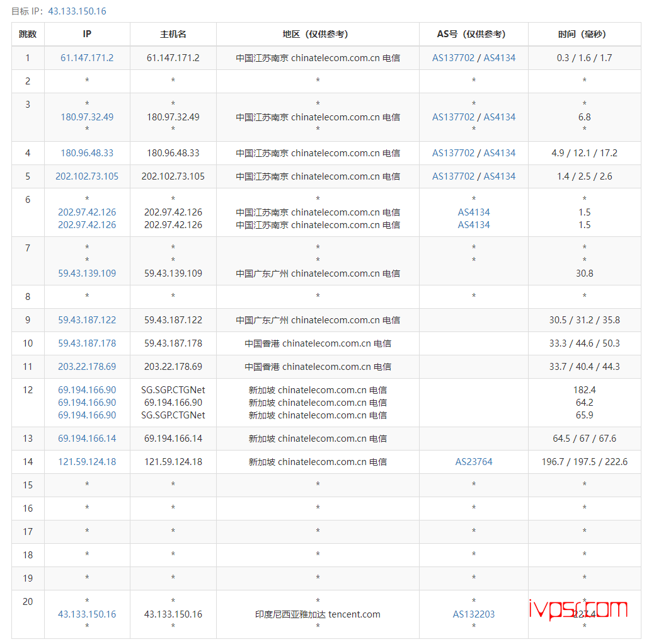Screen dimensions: 649x644
Task: Open IP link 202.102.73.105 in hop 5
Action: click(87, 176)
